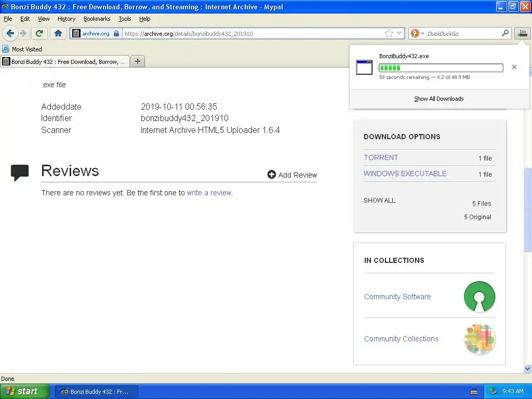Click the scrollbar down arrow
Screen dimensions: 532x399
527,368
